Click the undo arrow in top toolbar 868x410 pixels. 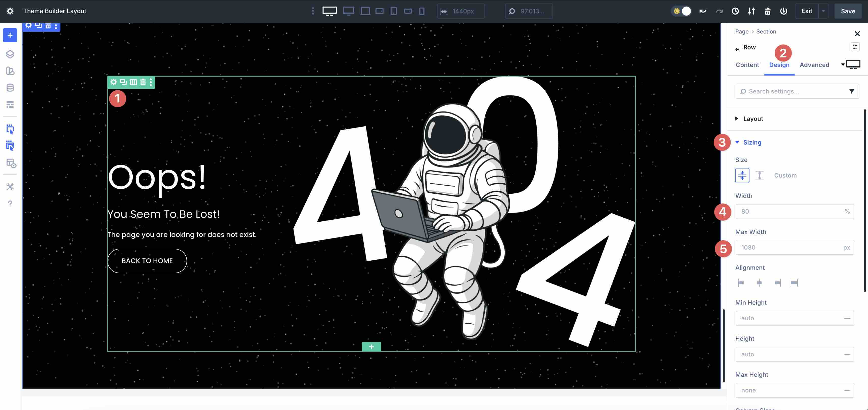point(703,11)
